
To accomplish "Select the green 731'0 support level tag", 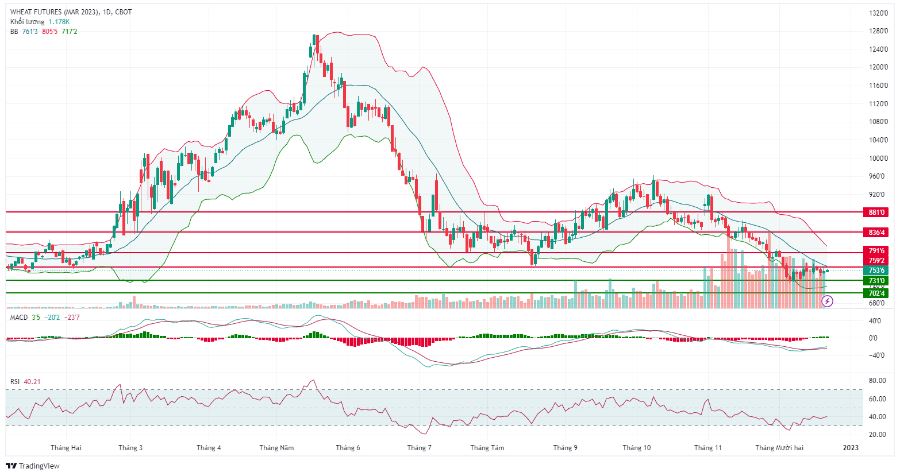I will tap(876, 280).
